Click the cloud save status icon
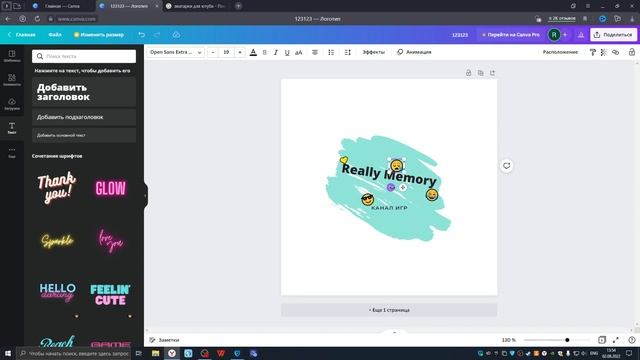Screen dimensions: 640x360 tap(176, 35)
